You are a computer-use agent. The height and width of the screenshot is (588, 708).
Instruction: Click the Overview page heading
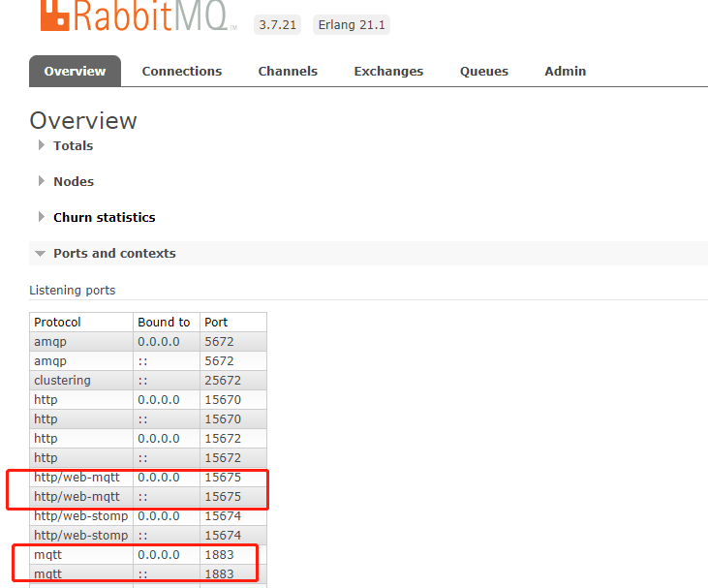pyautogui.click(x=83, y=120)
